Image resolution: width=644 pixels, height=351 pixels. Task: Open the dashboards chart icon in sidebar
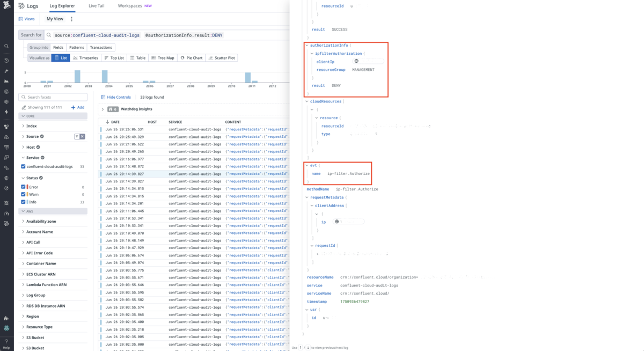(x=6, y=81)
